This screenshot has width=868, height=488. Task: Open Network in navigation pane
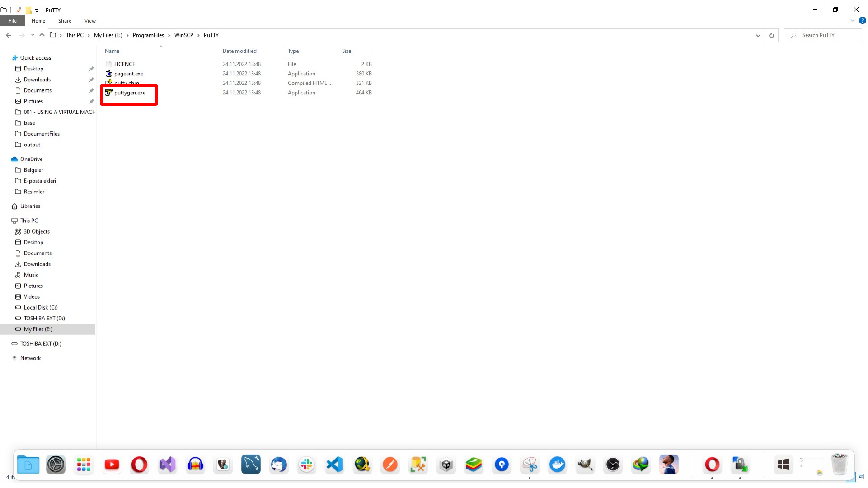pyautogui.click(x=30, y=358)
